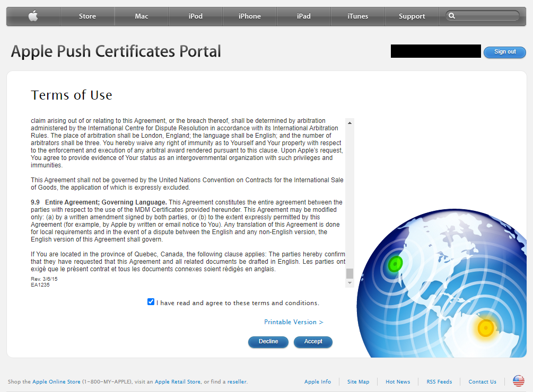Click the magnifier icon in the search box
533x392 pixels.
452,15
